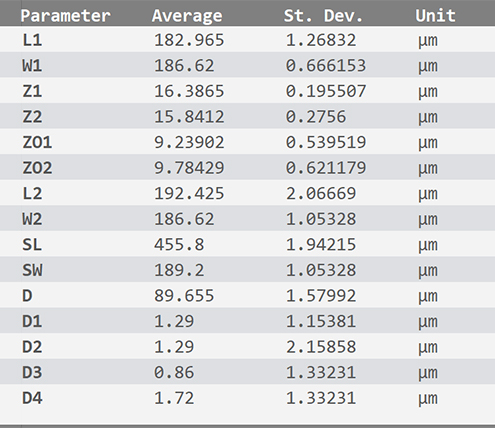The width and height of the screenshot is (495, 428).
Task: Select the W2 parameter row
Action: click(x=247, y=219)
